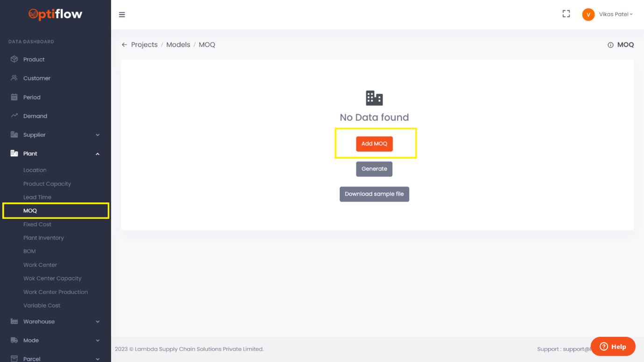Click the MOQ info icon
This screenshot has width=644, height=362.
click(610, 45)
